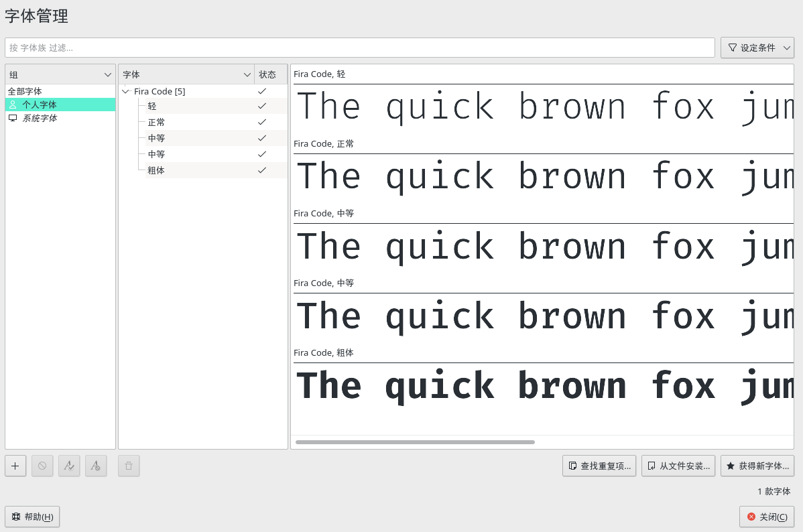Click the 查找重复项... button

(x=599, y=466)
